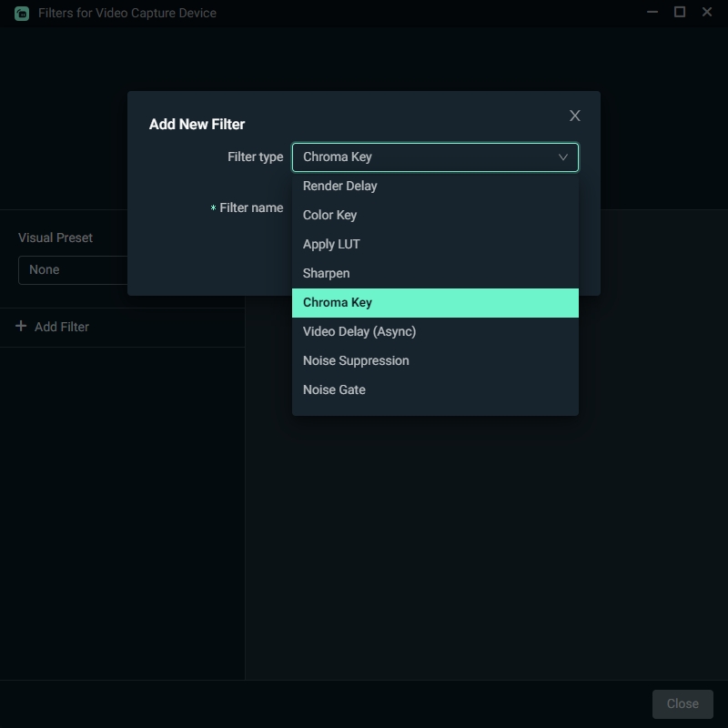Viewport: 728px width, 728px height.
Task: Click the Add Filter label
Action: 62,327
